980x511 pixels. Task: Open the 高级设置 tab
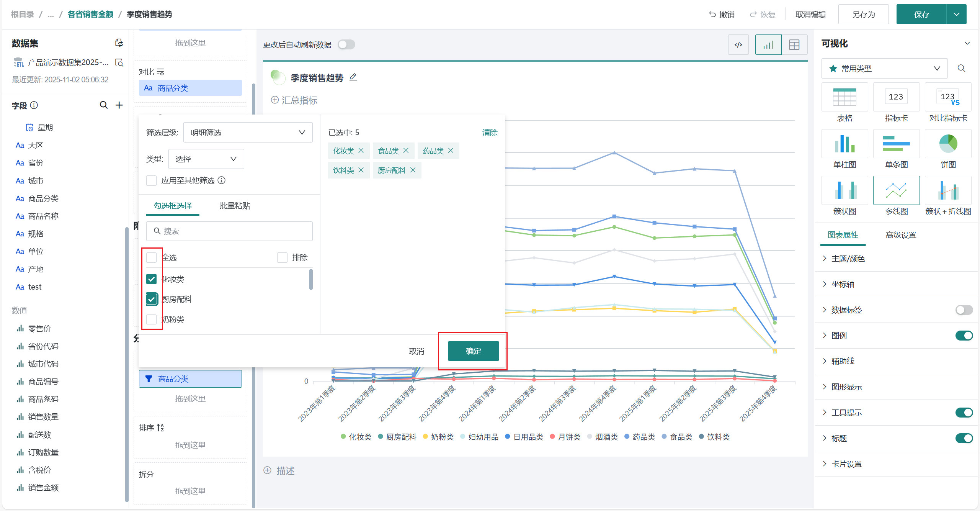[x=901, y=235]
